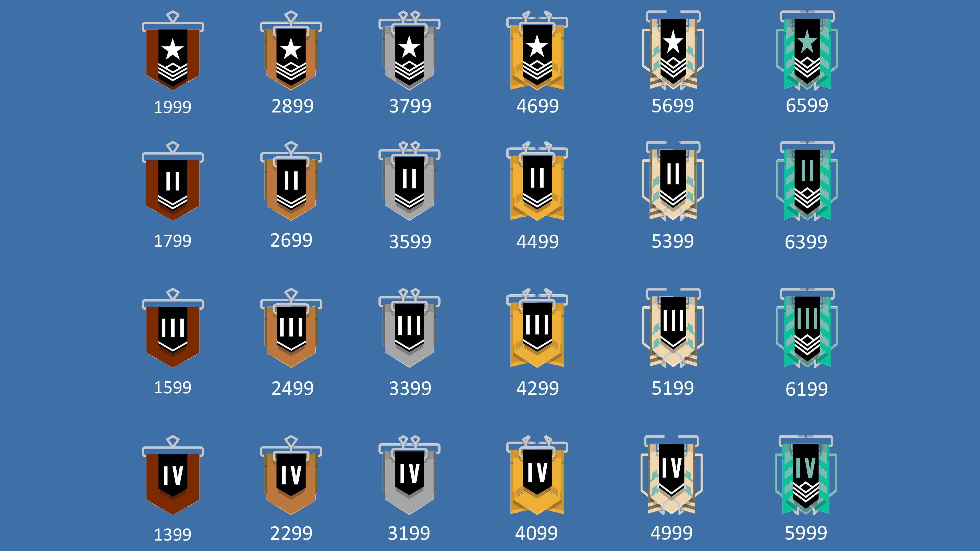This screenshot has height=551, width=980.
Task: Select the silver III rank badge
Action: pos(409,328)
